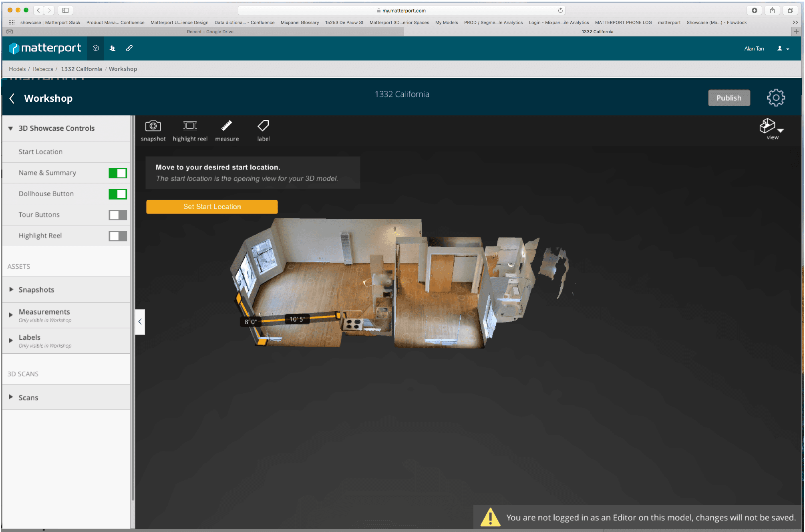Activate the measure ruler tool

click(x=227, y=131)
